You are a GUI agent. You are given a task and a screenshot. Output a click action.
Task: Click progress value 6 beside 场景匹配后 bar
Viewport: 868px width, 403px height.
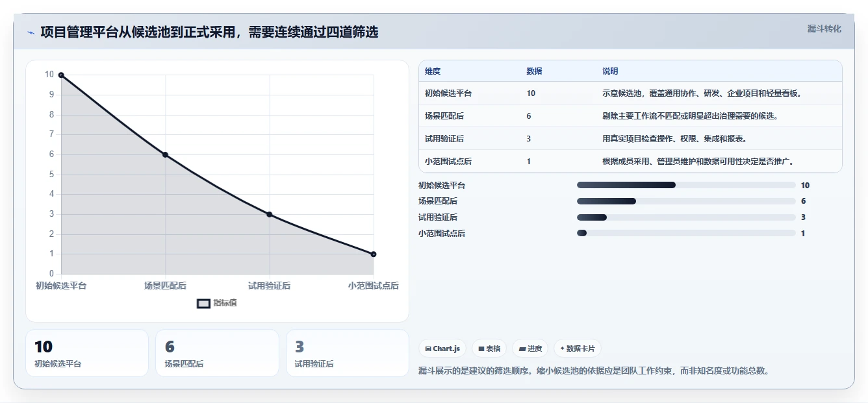tap(803, 201)
